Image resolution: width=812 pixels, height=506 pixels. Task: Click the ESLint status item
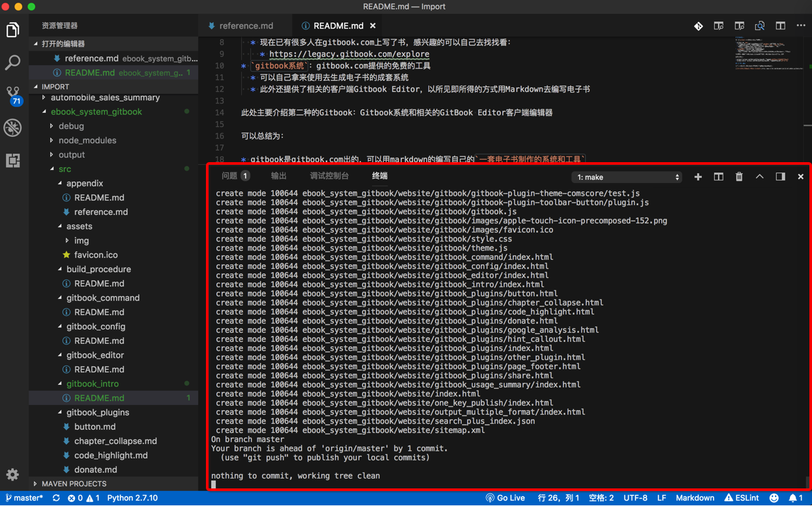[x=742, y=498]
